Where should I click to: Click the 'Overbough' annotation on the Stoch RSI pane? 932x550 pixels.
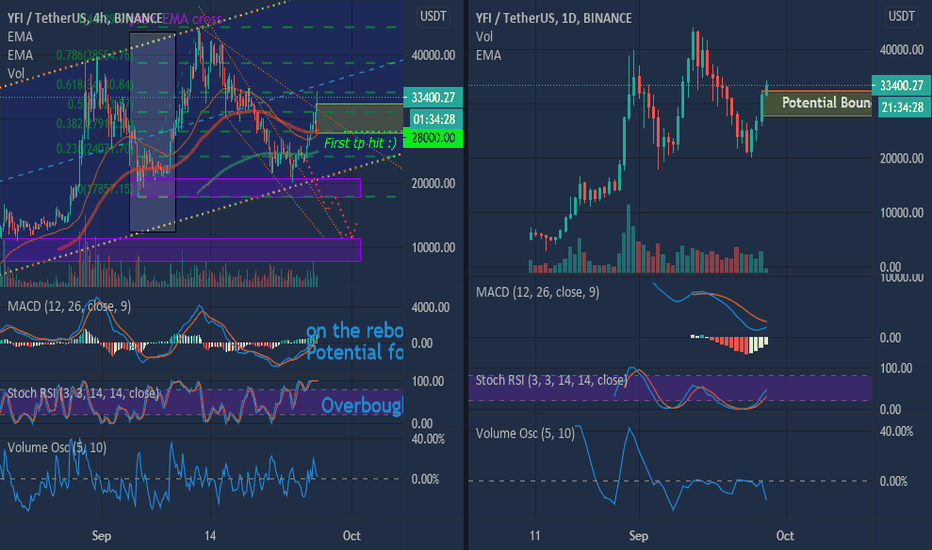click(362, 406)
